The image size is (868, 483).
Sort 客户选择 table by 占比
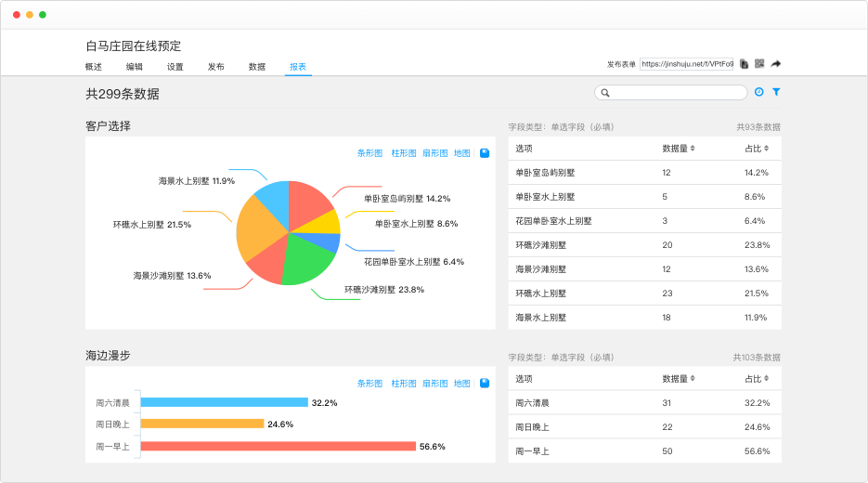[757, 149]
